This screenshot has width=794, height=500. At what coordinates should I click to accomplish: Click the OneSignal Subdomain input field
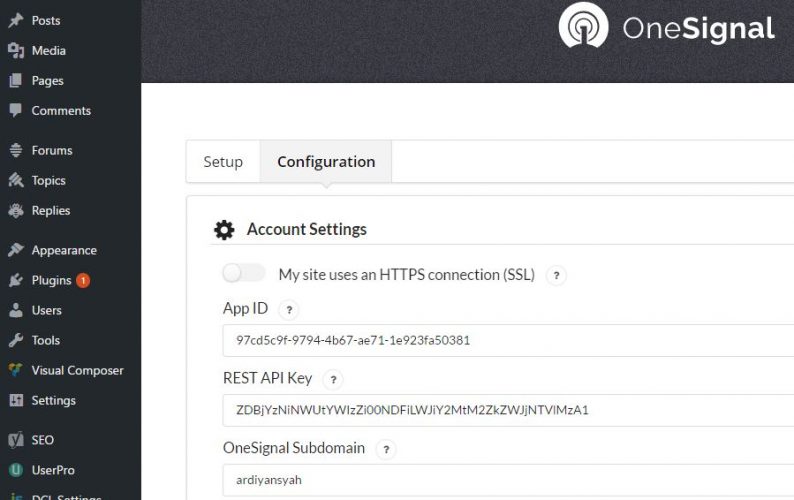(508, 480)
